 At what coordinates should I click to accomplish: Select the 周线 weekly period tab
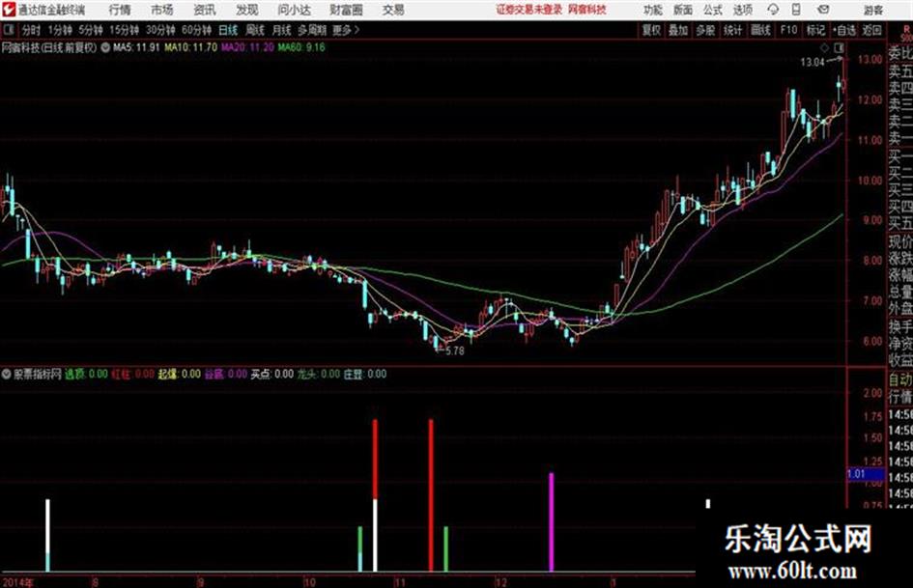tap(255, 30)
